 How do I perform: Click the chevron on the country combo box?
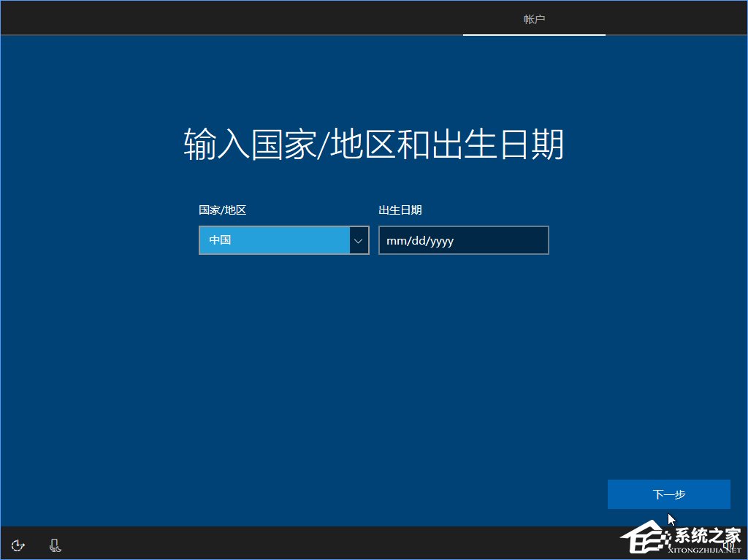[x=358, y=240]
